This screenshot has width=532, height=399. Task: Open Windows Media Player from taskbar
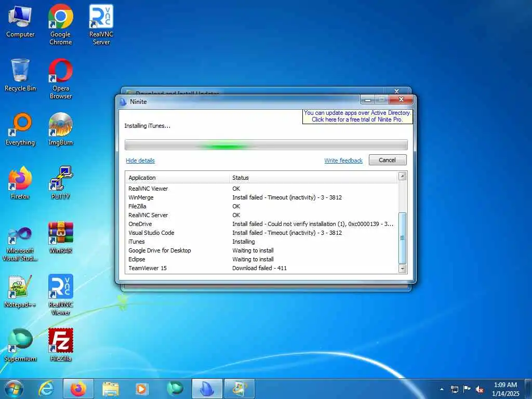pos(142,389)
